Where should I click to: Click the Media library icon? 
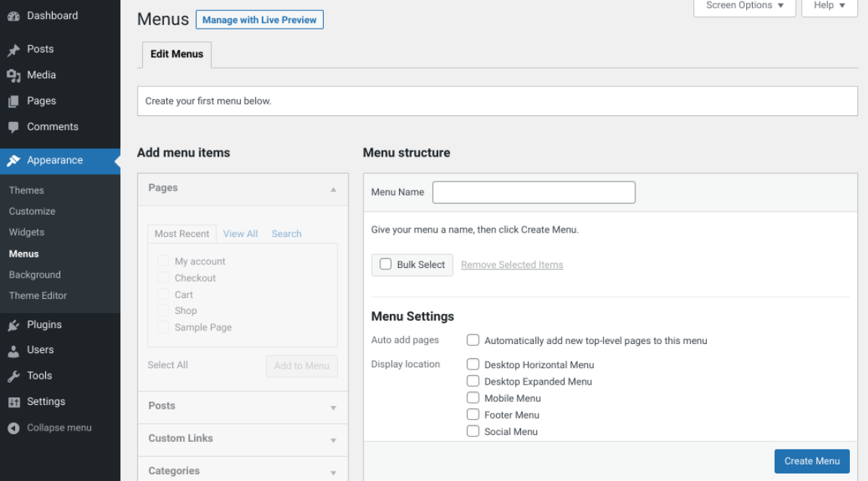coord(14,75)
